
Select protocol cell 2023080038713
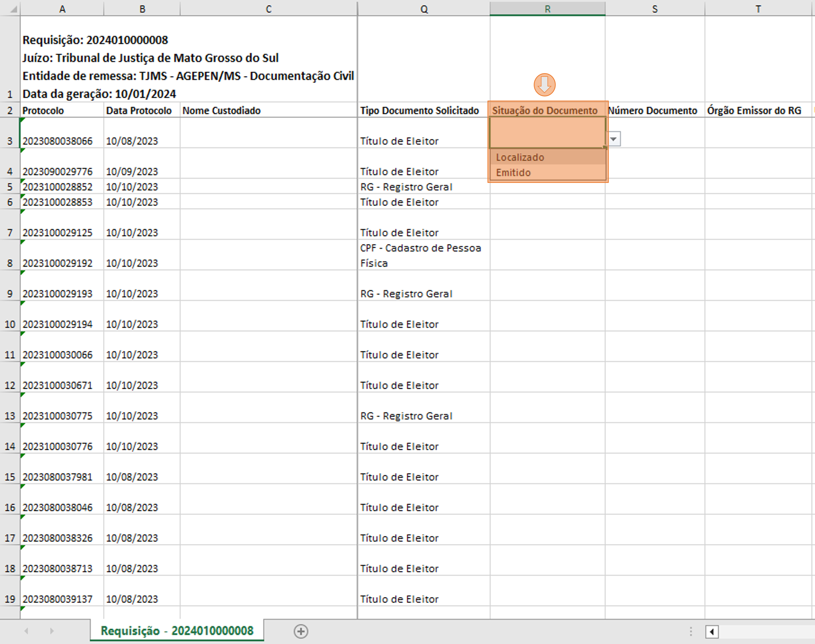tap(62, 561)
